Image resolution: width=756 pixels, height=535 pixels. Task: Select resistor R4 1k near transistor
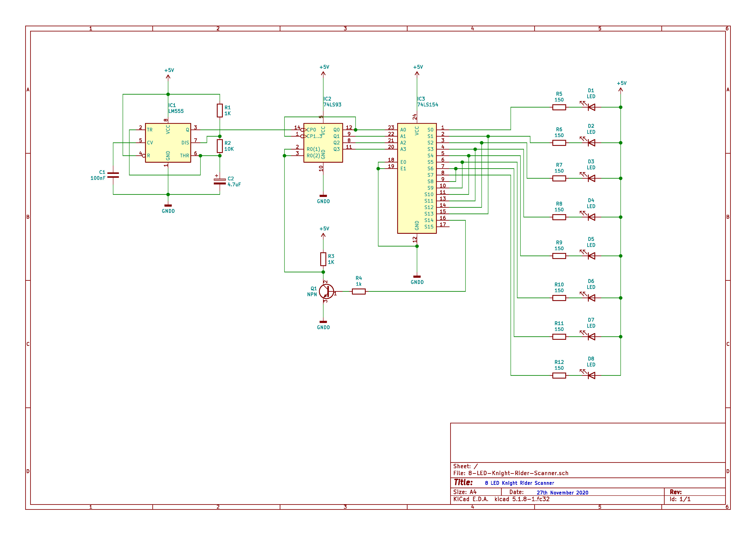pos(359,292)
